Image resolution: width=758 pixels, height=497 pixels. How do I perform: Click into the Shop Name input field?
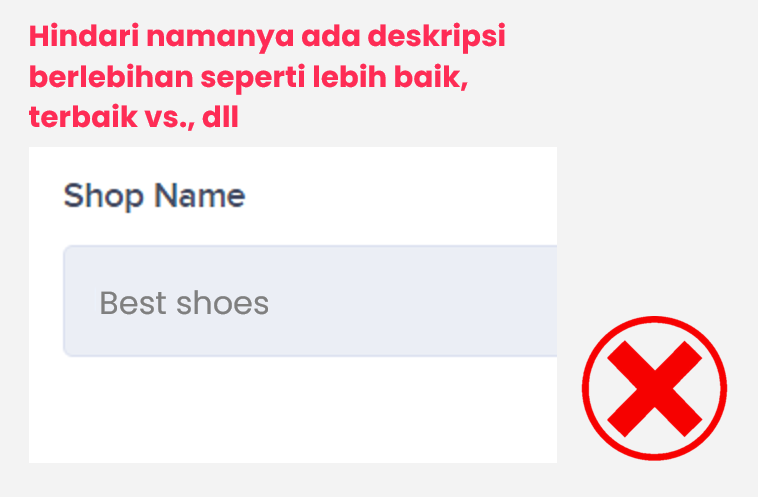coord(310,301)
